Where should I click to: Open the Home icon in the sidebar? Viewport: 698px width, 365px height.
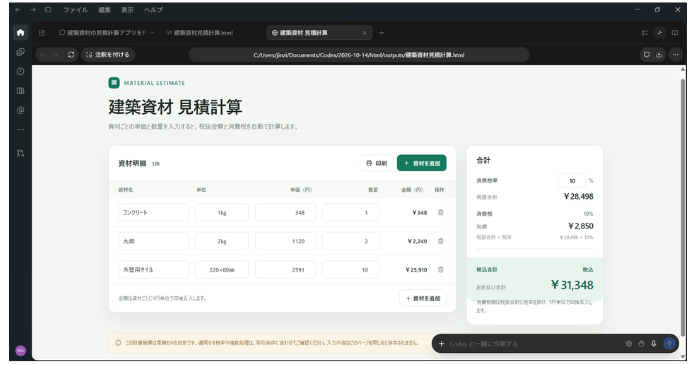coord(20,32)
